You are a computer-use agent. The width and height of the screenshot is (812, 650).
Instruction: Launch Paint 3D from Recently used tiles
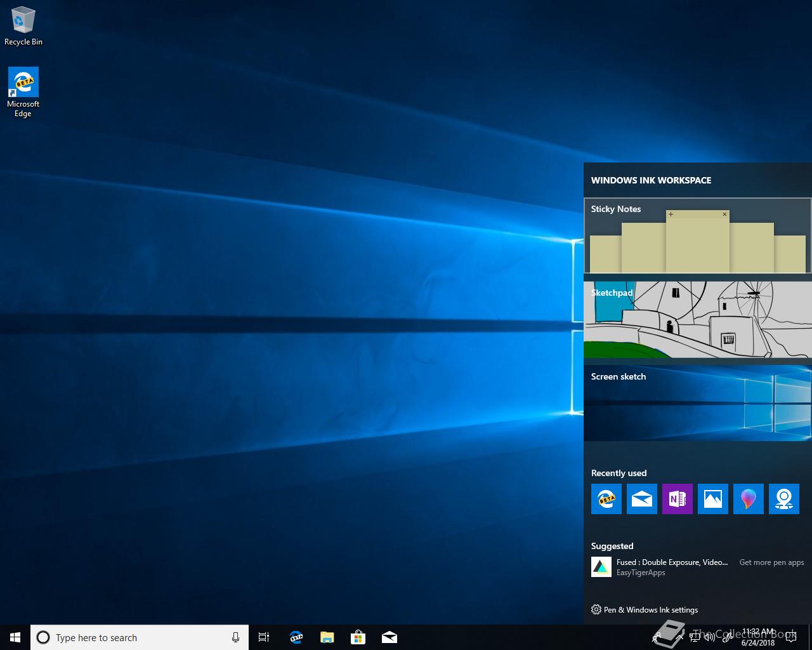coord(748,499)
